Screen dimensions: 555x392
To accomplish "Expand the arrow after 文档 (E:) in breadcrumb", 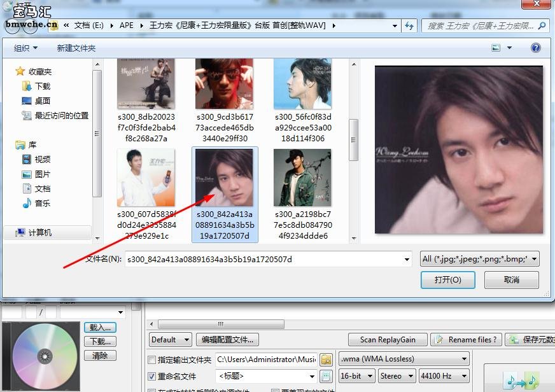I will tap(112, 26).
